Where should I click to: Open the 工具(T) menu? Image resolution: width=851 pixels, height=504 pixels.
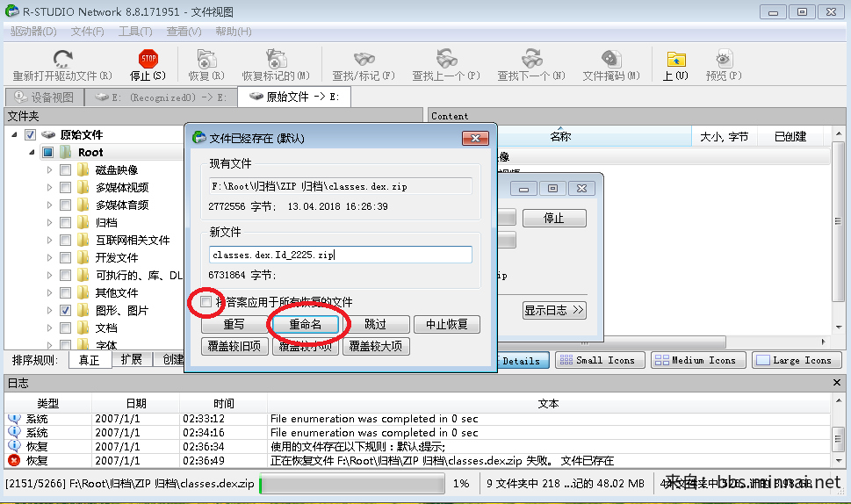coord(134,32)
